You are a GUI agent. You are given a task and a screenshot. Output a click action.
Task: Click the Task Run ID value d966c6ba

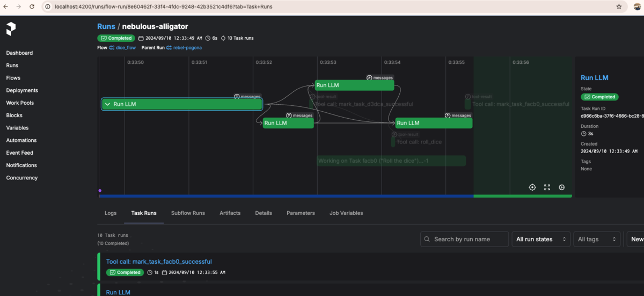pos(612,115)
